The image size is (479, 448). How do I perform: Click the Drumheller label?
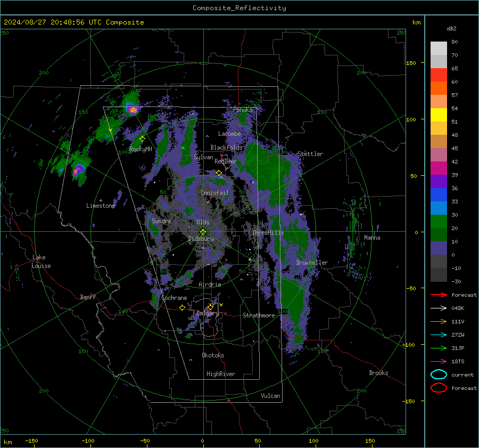coord(312,263)
